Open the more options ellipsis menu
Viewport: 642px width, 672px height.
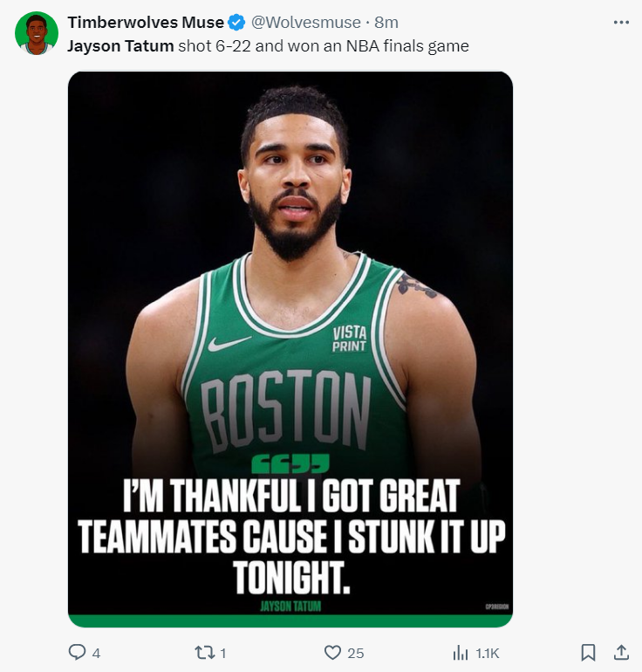pos(621,22)
